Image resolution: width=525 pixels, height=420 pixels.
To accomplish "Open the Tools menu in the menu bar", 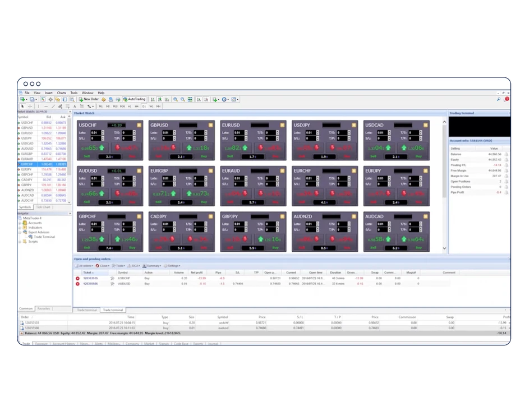I will tap(74, 93).
